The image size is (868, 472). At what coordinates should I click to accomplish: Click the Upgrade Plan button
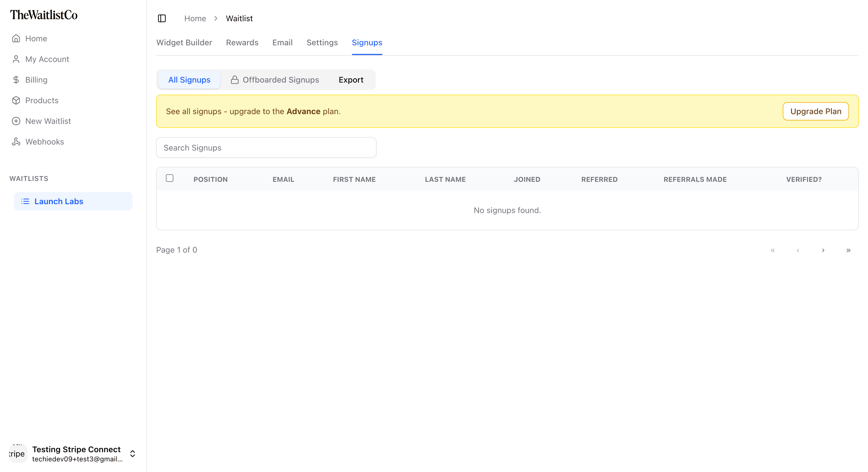coord(815,112)
